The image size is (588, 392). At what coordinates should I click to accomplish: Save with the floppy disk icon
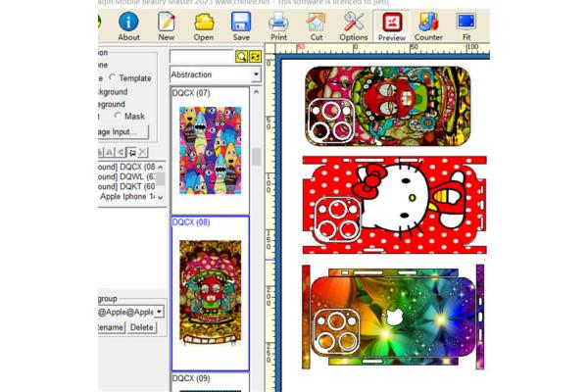241,26
